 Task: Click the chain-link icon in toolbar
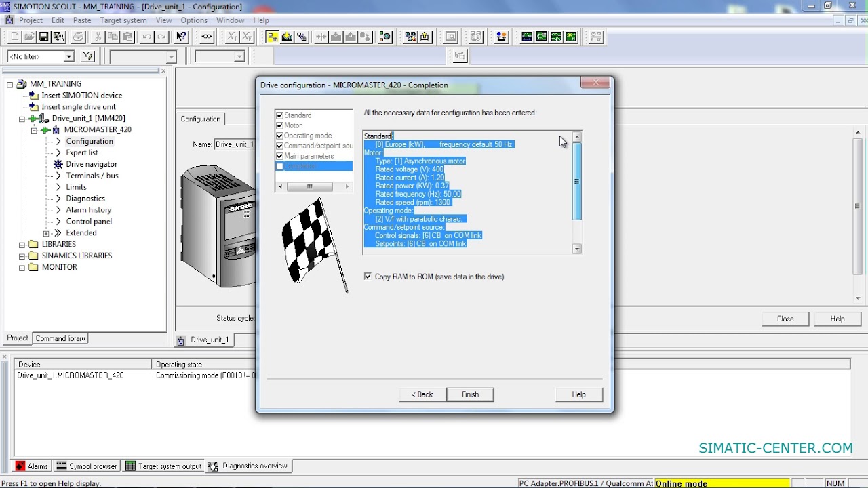click(x=207, y=37)
